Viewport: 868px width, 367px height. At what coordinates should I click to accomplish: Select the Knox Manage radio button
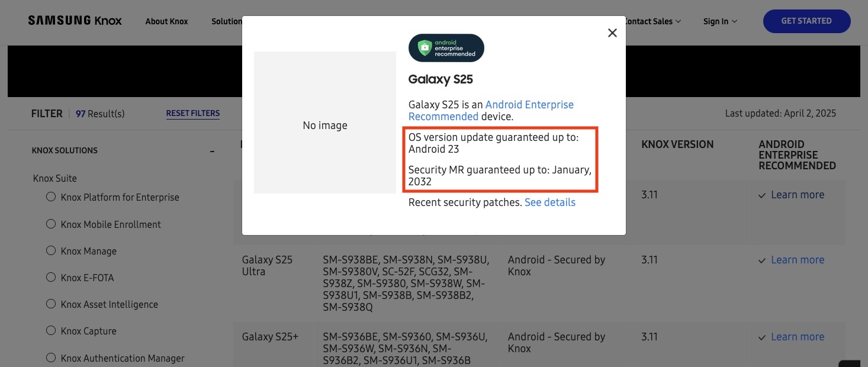[x=51, y=251]
